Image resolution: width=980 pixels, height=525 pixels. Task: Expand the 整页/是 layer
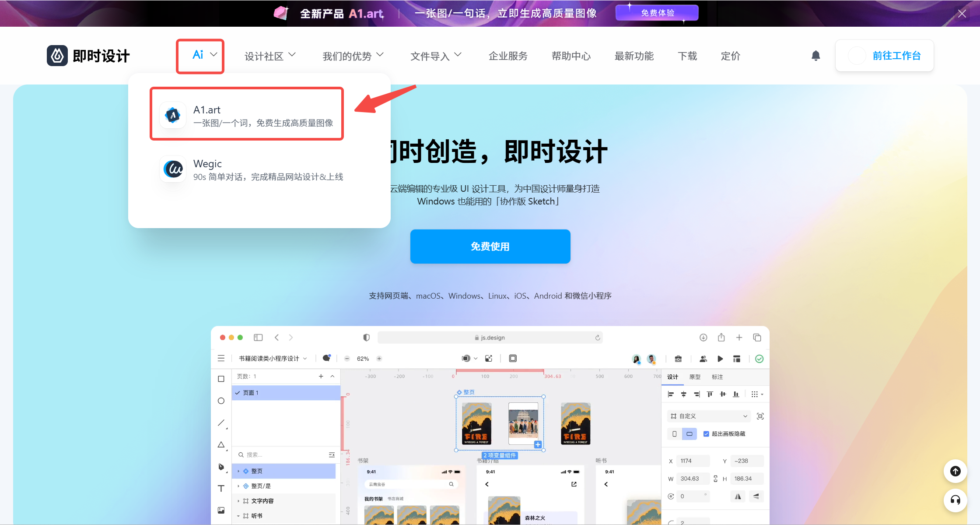238,486
